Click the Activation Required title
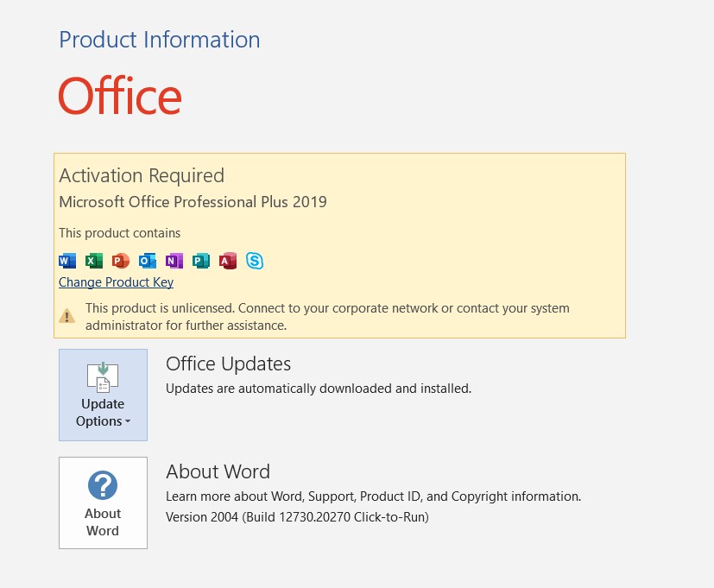 (x=142, y=176)
